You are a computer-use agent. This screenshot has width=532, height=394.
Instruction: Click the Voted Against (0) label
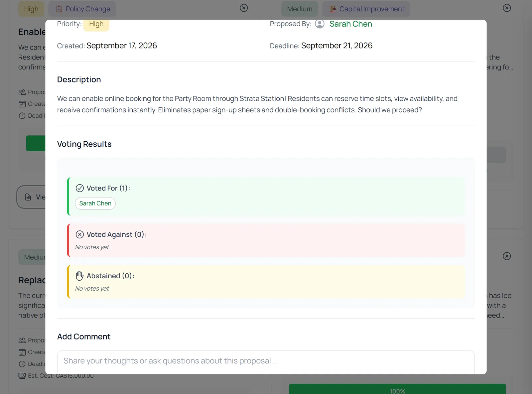[x=117, y=234]
